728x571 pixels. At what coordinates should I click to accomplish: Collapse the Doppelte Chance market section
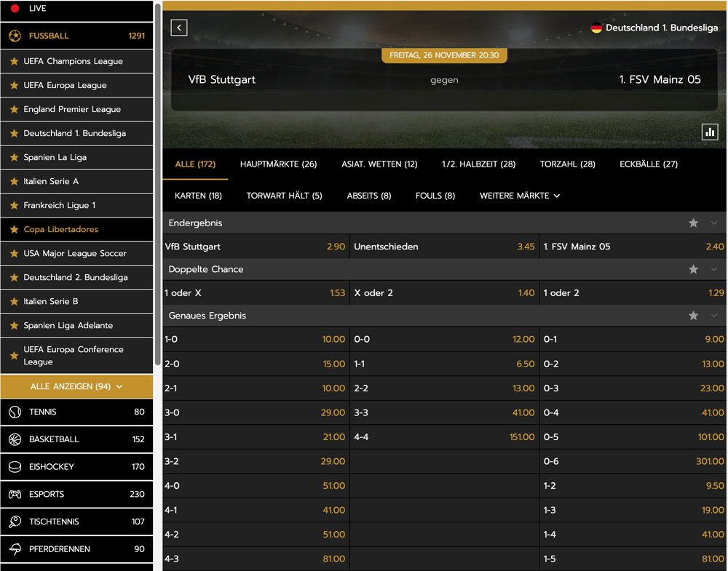click(714, 269)
